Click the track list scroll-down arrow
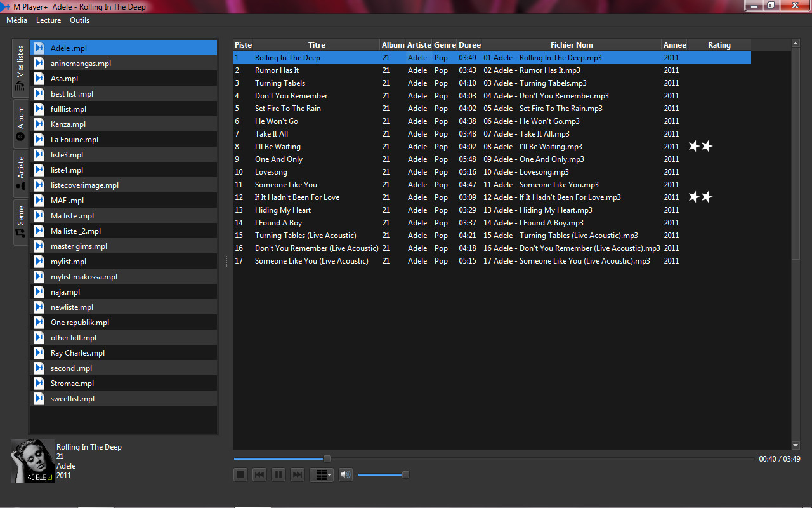 click(x=796, y=446)
